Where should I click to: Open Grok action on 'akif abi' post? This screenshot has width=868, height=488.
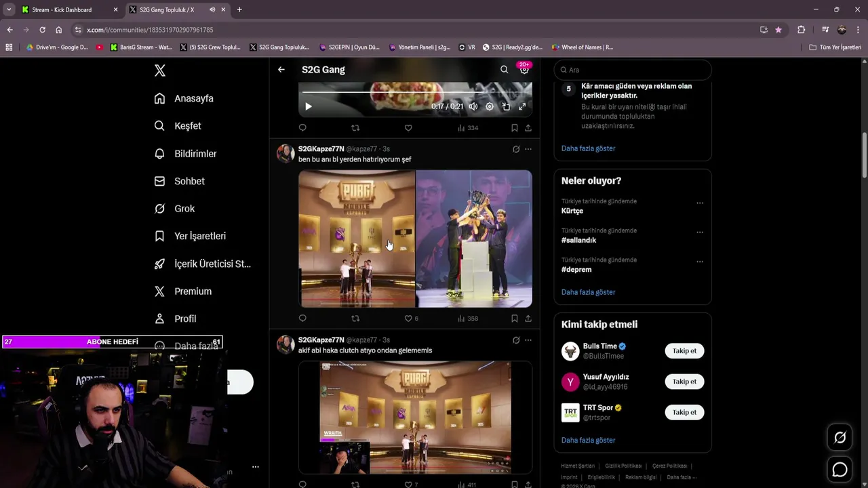click(516, 340)
